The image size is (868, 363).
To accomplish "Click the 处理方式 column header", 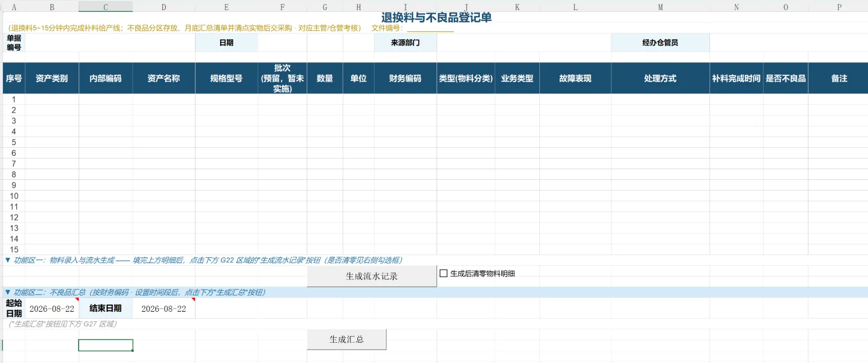I will [660, 78].
